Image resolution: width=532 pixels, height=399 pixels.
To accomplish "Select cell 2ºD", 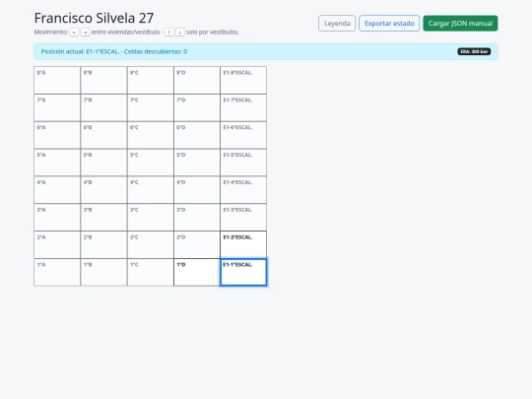I will click(197, 245).
